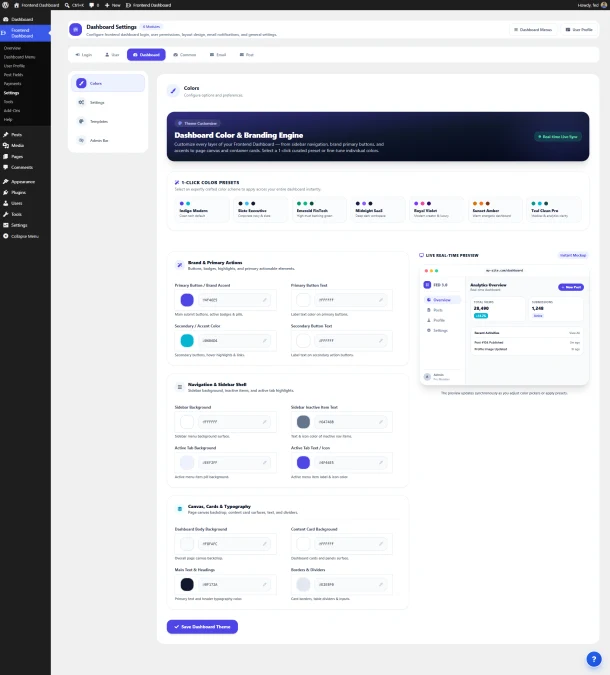Click the pencil icon beside Colors heading

click(173, 91)
